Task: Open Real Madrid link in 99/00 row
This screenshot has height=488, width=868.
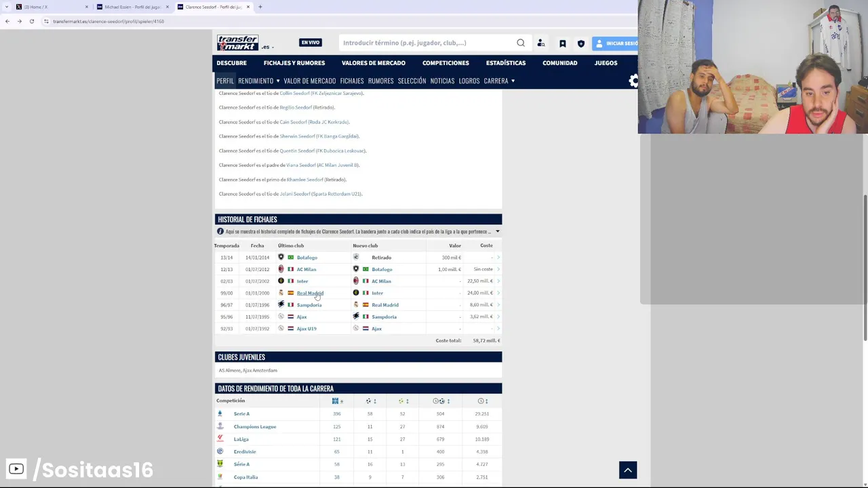Action: point(310,293)
